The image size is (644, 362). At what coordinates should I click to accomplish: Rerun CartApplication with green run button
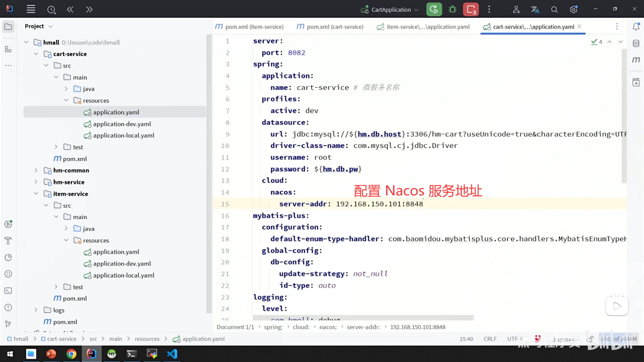(x=434, y=9)
